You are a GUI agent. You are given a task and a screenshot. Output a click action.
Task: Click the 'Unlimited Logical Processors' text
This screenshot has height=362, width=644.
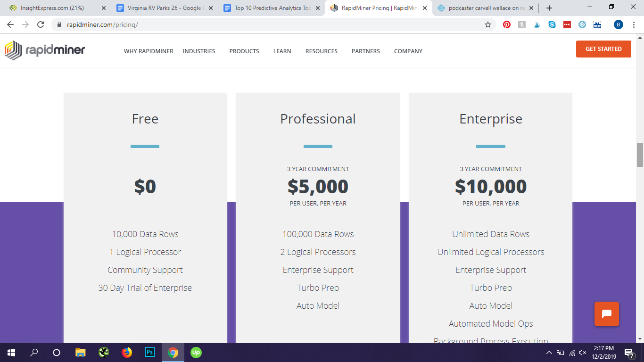(x=491, y=252)
